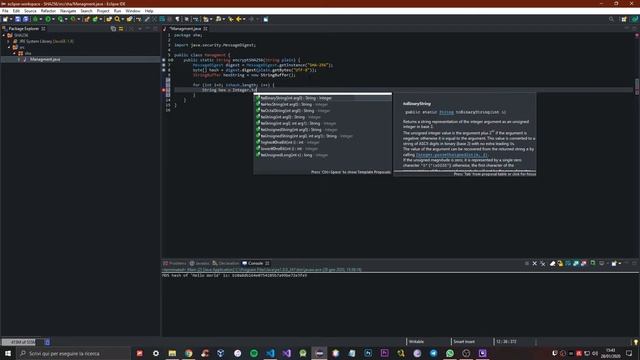Click the Search magnifier toolbar icon
Viewport: 640px width, 360px height.
118,19
